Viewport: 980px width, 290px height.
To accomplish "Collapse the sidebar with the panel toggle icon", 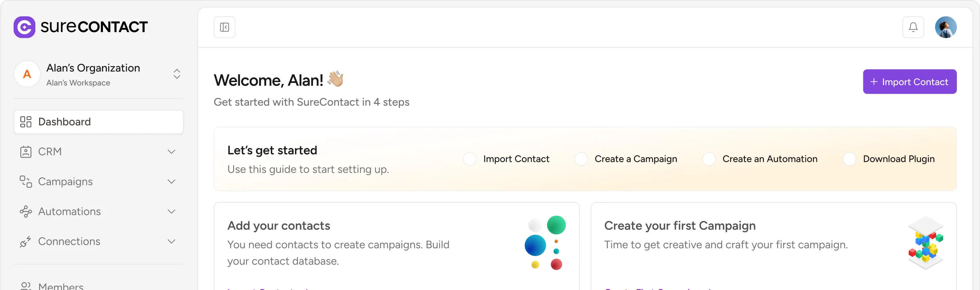I will click(x=225, y=27).
